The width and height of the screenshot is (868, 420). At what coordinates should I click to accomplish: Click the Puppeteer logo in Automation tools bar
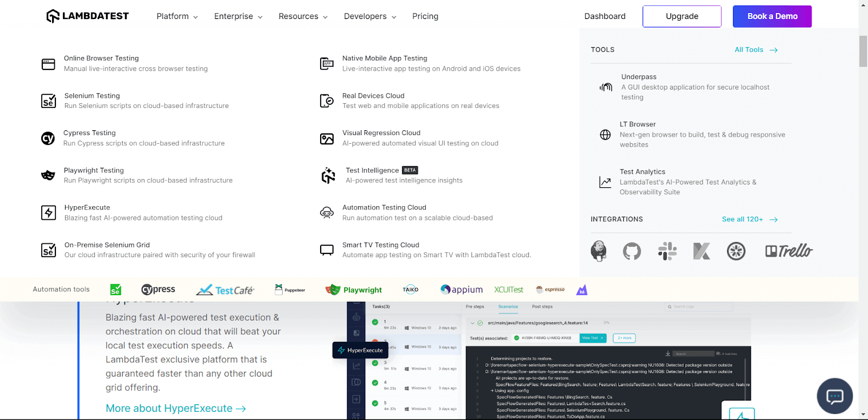[290, 289]
